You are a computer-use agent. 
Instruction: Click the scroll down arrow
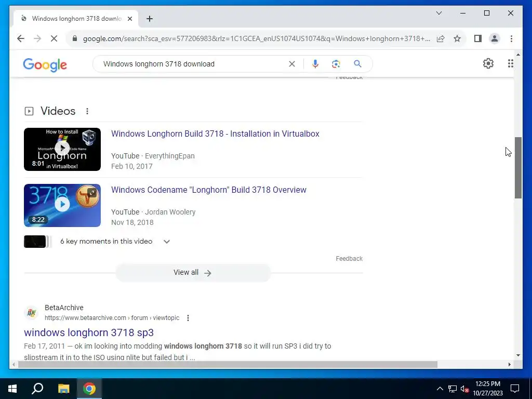[518, 355]
